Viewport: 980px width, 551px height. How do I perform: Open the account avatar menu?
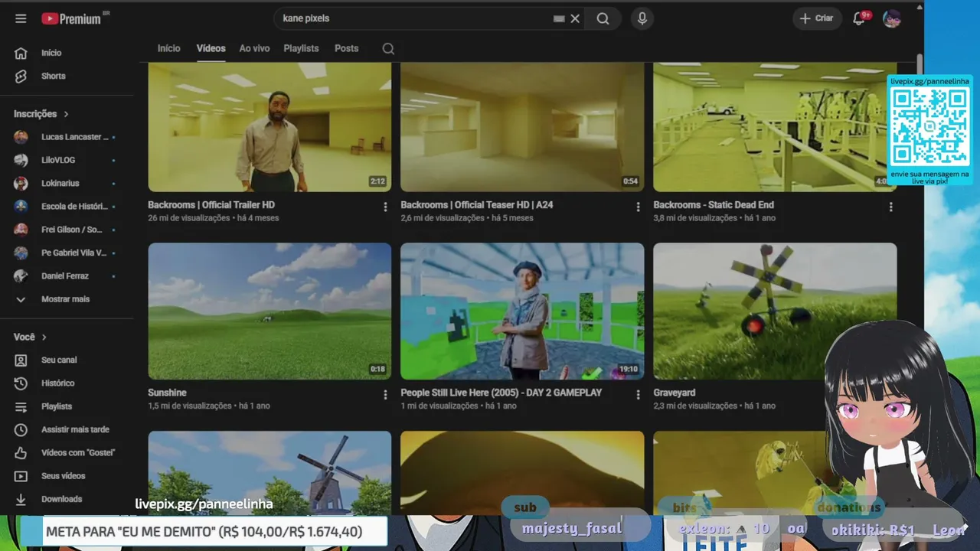coord(892,18)
